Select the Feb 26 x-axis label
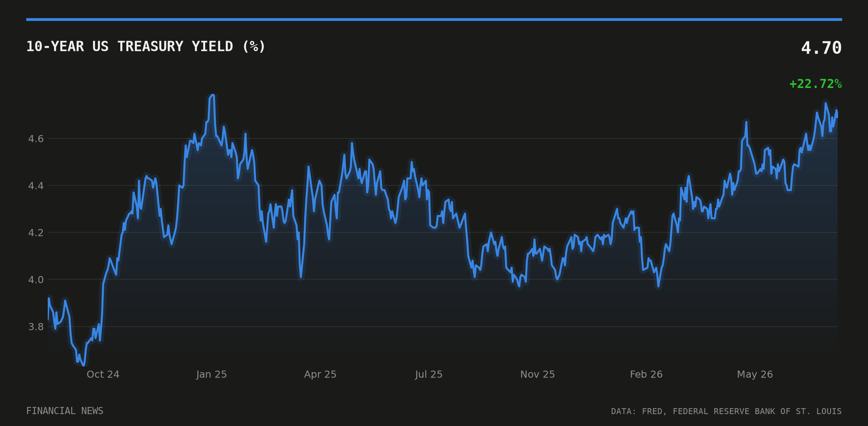The width and height of the screenshot is (868, 426). pos(646,374)
